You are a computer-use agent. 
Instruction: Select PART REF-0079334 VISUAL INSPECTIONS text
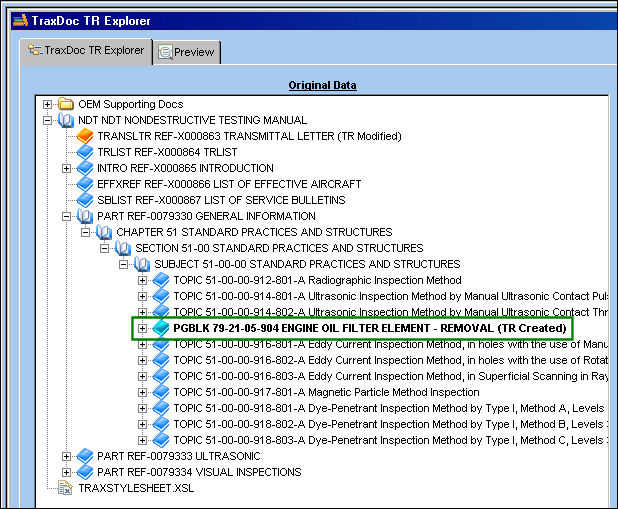pyautogui.click(x=199, y=472)
